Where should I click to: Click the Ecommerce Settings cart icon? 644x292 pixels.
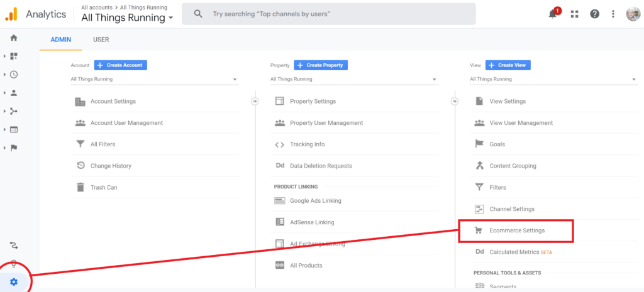pos(479,230)
